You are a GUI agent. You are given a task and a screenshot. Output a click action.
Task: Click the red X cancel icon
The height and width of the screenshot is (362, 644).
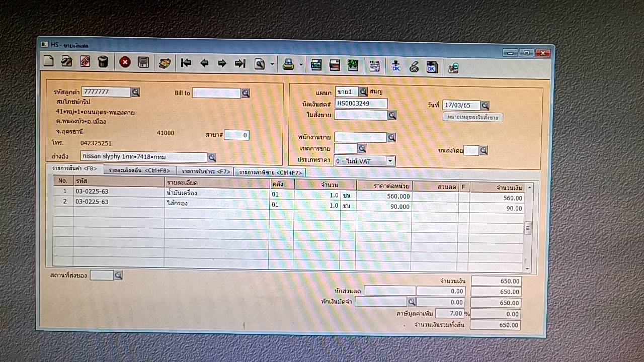[125, 62]
